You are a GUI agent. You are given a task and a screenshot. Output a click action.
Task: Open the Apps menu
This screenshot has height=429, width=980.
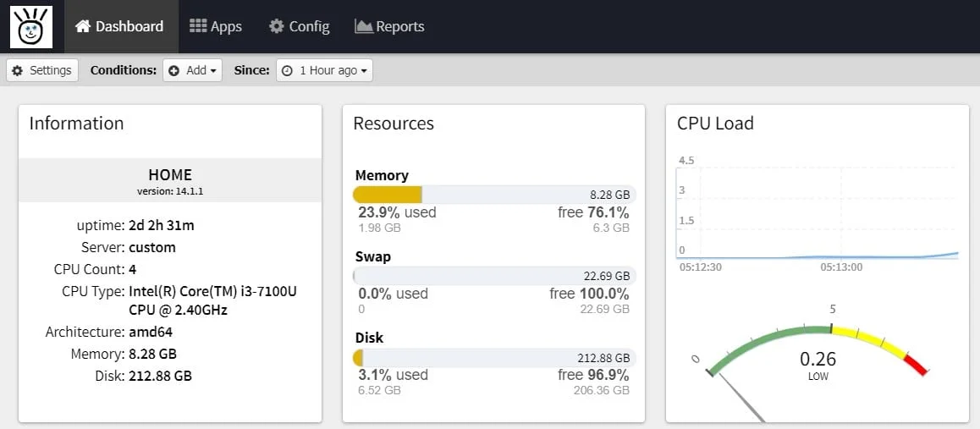[x=216, y=26]
